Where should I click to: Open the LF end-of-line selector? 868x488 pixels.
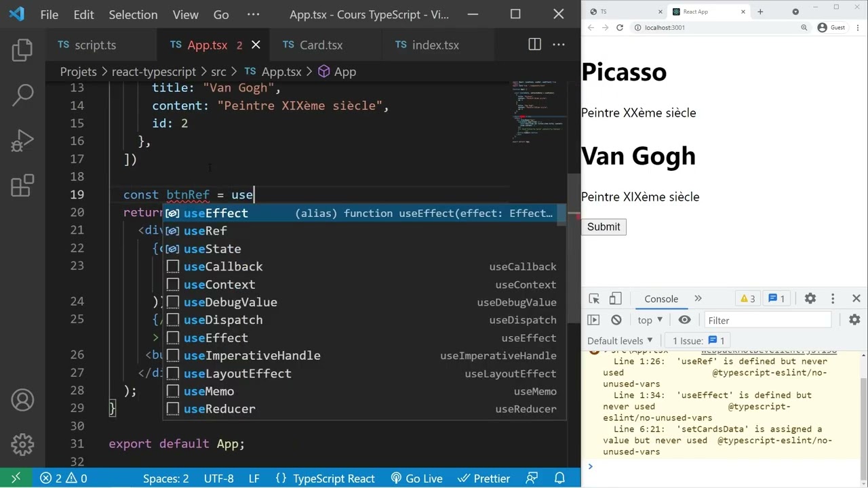[x=254, y=478]
